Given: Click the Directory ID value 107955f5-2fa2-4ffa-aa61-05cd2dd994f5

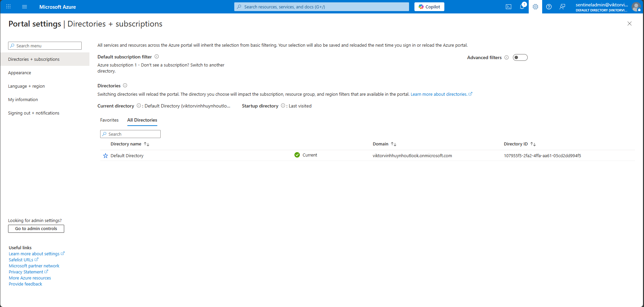Looking at the screenshot, I should (542, 156).
